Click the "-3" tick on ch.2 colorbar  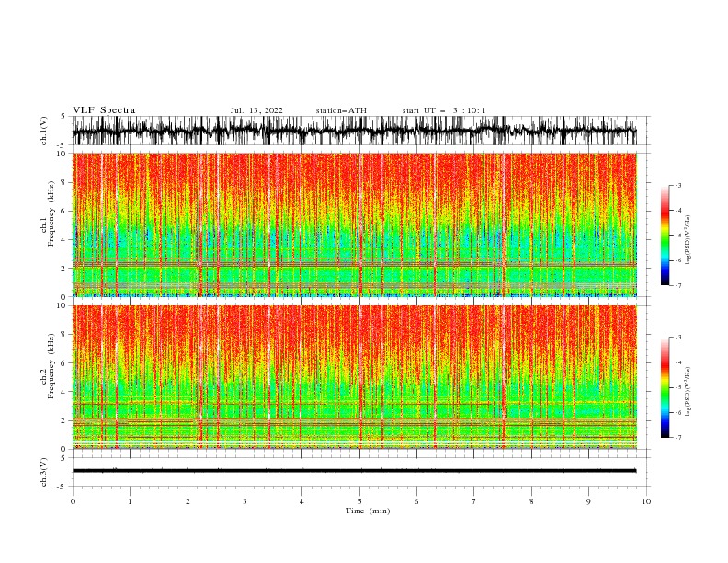pos(678,338)
